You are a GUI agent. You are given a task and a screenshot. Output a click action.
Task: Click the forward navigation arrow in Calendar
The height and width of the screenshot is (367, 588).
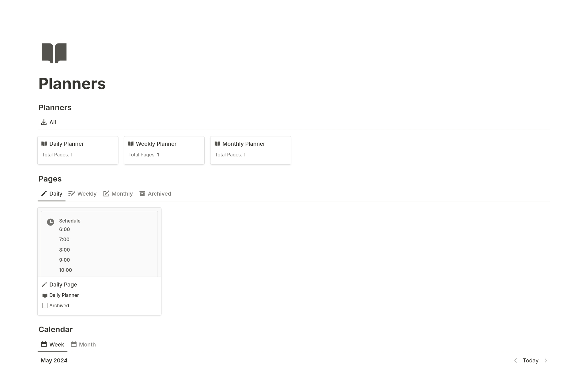tap(547, 360)
